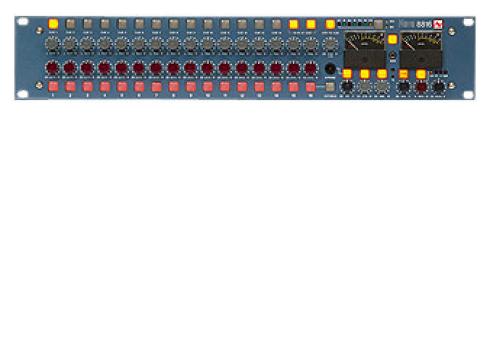This screenshot has width=490, height=362.
Task: Toggle the gray top-row button above channel 2
Action: point(70,24)
